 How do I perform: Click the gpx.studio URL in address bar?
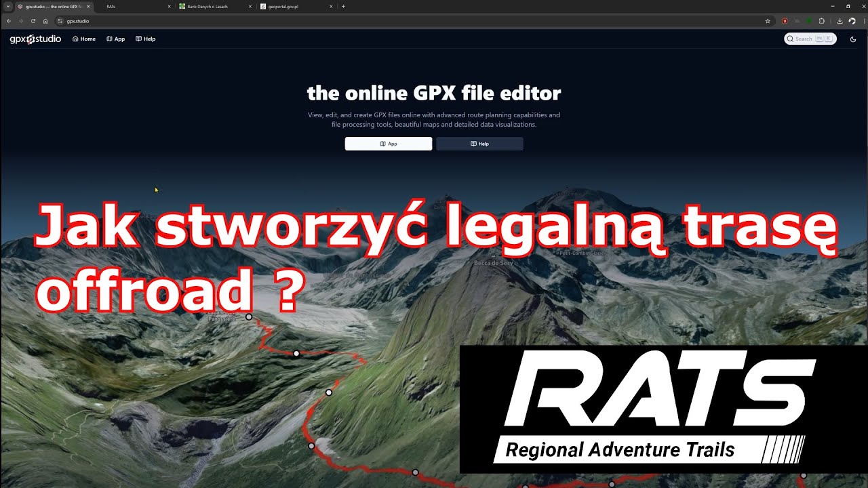click(x=78, y=21)
